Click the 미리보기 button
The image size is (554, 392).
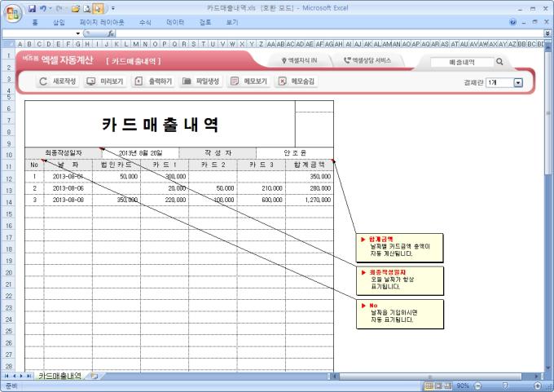pos(105,81)
